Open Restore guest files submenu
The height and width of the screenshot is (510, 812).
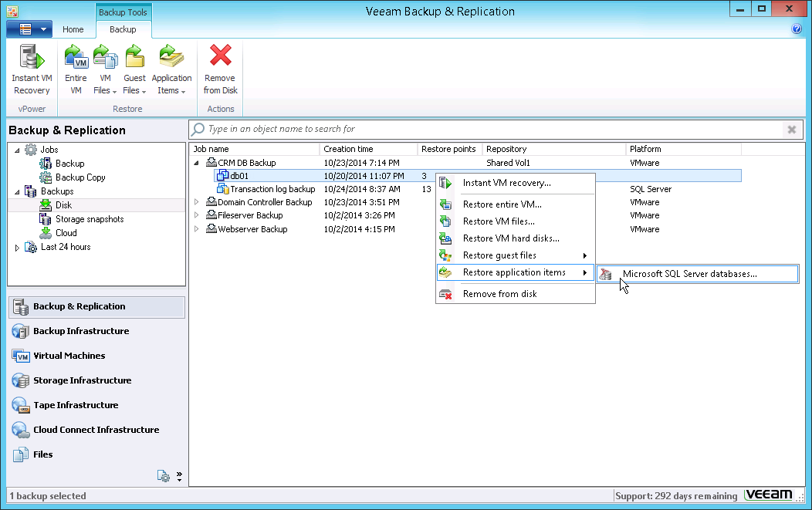click(x=516, y=256)
